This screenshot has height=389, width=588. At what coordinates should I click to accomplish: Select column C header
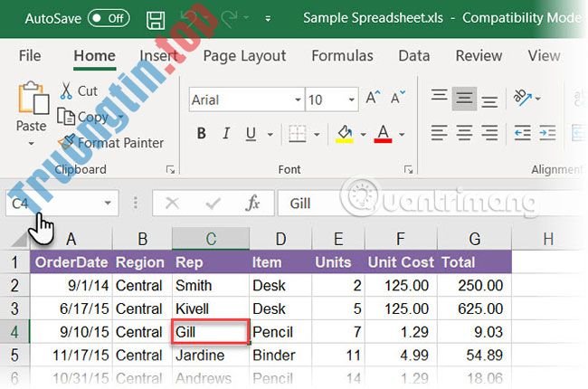click(211, 239)
